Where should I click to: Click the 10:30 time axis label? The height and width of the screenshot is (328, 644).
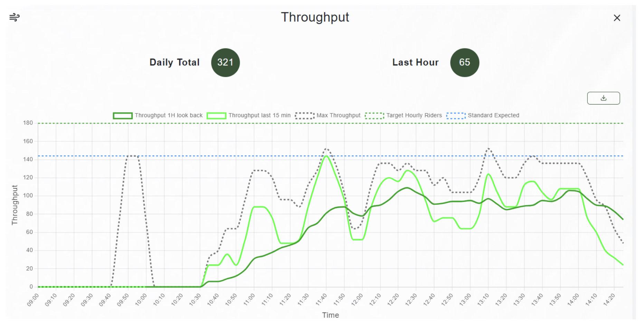click(x=195, y=300)
